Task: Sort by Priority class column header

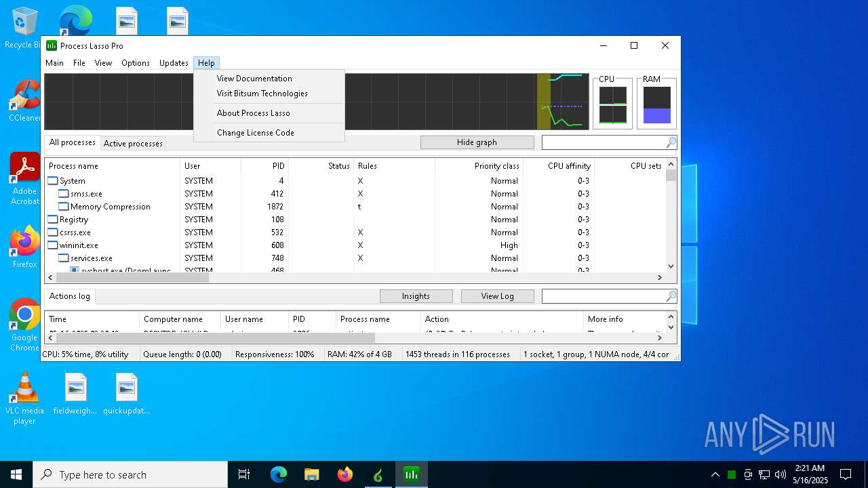Action: 479,166
